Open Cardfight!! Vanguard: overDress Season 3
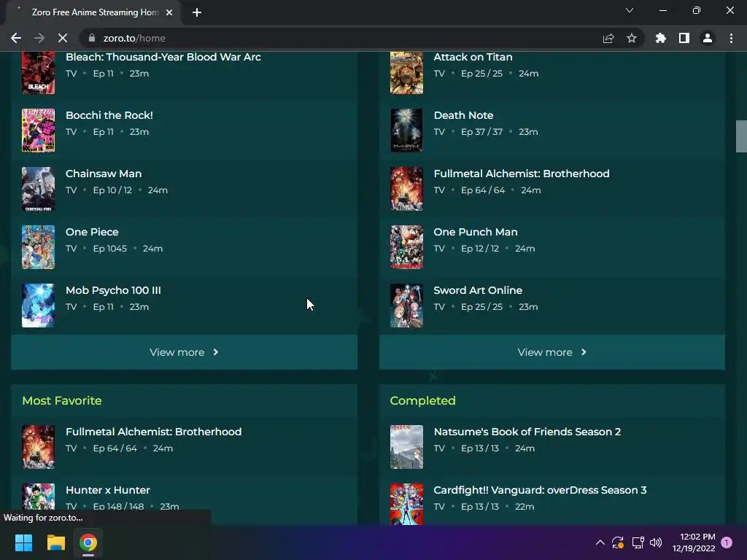Image resolution: width=747 pixels, height=560 pixels. click(541, 490)
